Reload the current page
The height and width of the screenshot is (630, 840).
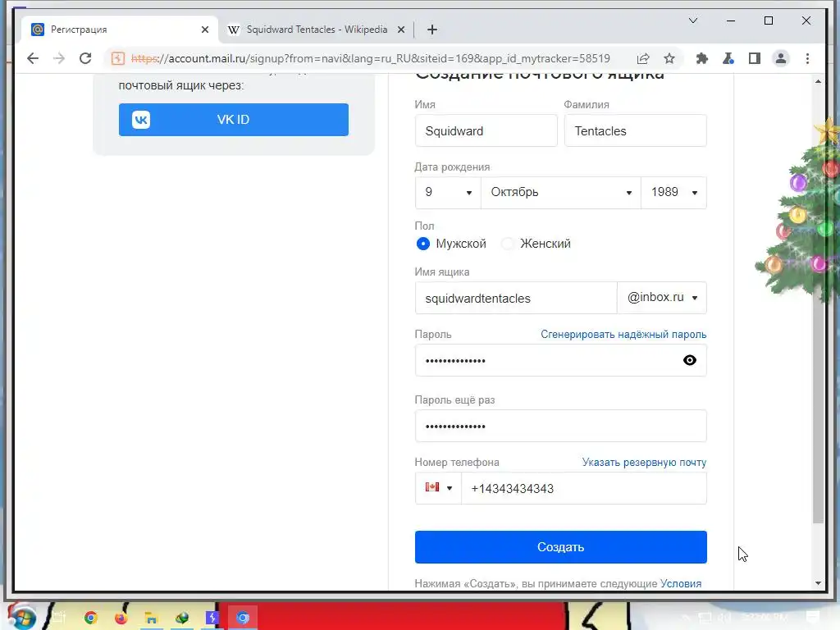coord(85,58)
